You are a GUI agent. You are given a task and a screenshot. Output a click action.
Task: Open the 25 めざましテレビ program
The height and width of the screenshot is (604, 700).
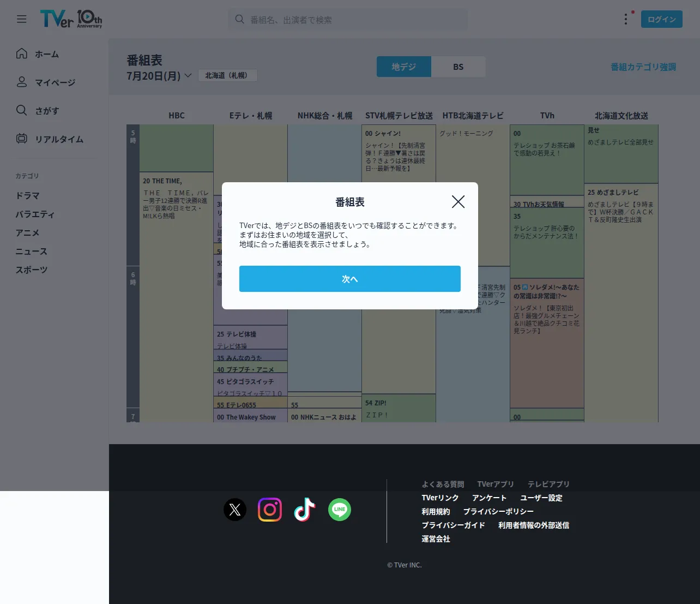[x=621, y=303]
